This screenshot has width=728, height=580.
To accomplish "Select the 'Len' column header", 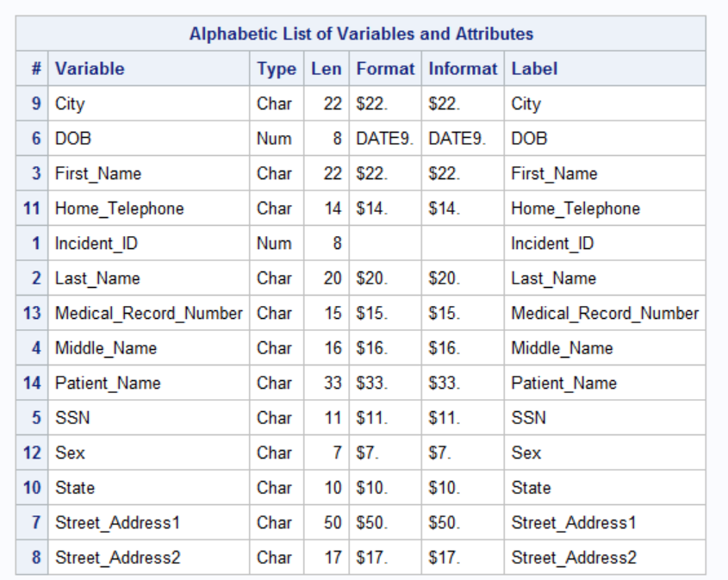I will pos(327,69).
